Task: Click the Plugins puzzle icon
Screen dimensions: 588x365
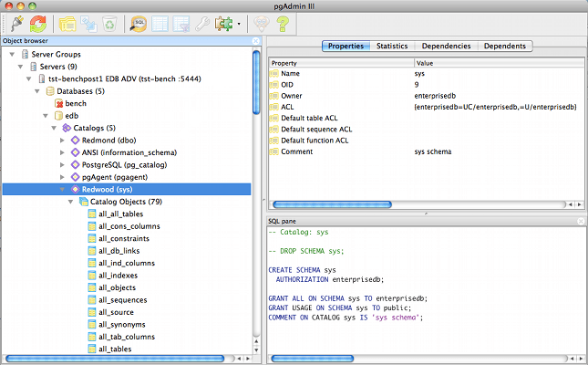Action: [223, 24]
